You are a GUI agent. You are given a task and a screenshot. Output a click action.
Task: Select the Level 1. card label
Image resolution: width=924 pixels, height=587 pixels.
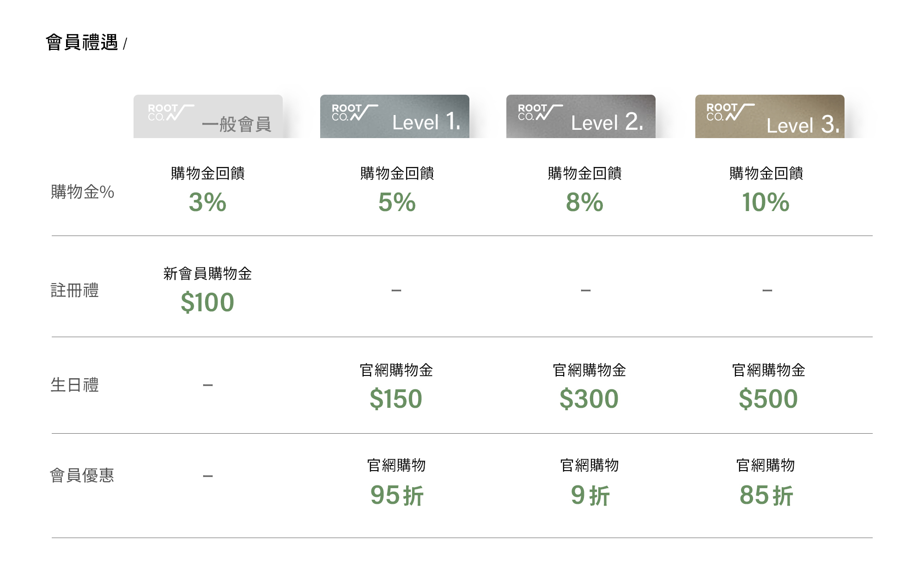(426, 122)
